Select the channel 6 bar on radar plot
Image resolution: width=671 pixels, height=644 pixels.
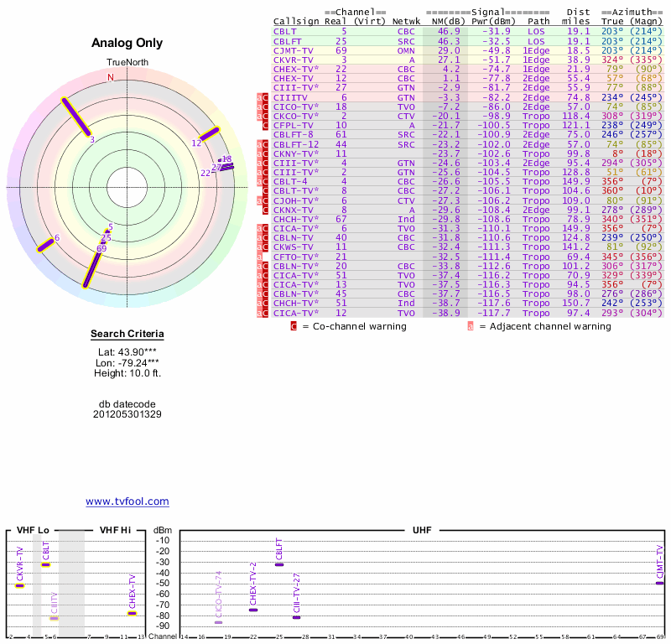[45, 244]
